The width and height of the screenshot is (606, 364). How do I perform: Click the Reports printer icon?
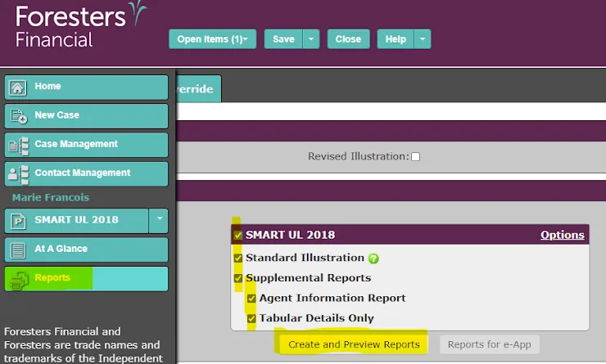click(x=19, y=280)
